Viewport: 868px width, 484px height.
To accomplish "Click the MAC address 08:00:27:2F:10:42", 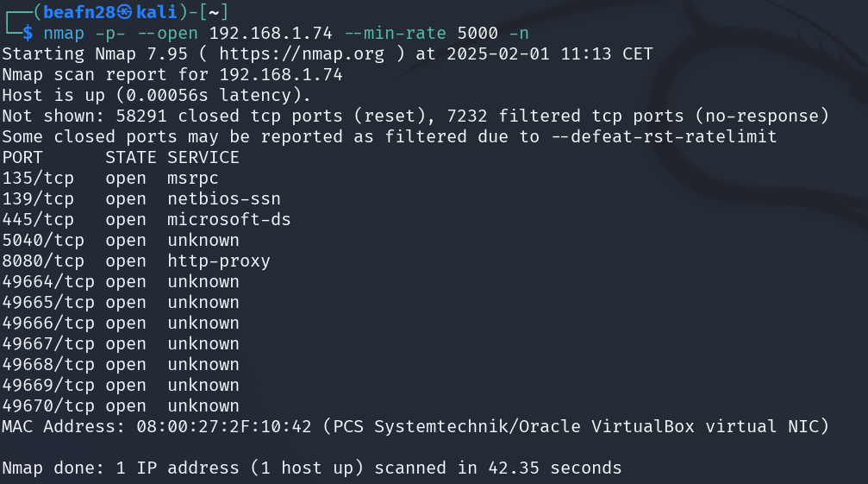I will coord(224,426).
